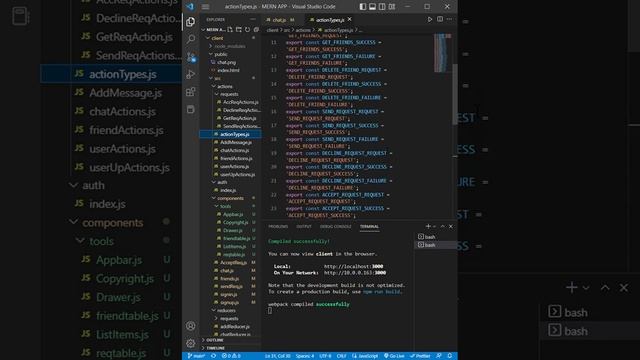Click the editor vertical scrollbar
Screen dimensions: 640x360
click(455, 95)
